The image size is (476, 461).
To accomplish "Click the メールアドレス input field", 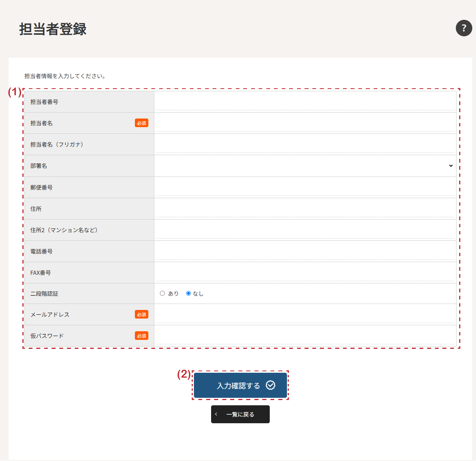I will click(x=305, y=314).
